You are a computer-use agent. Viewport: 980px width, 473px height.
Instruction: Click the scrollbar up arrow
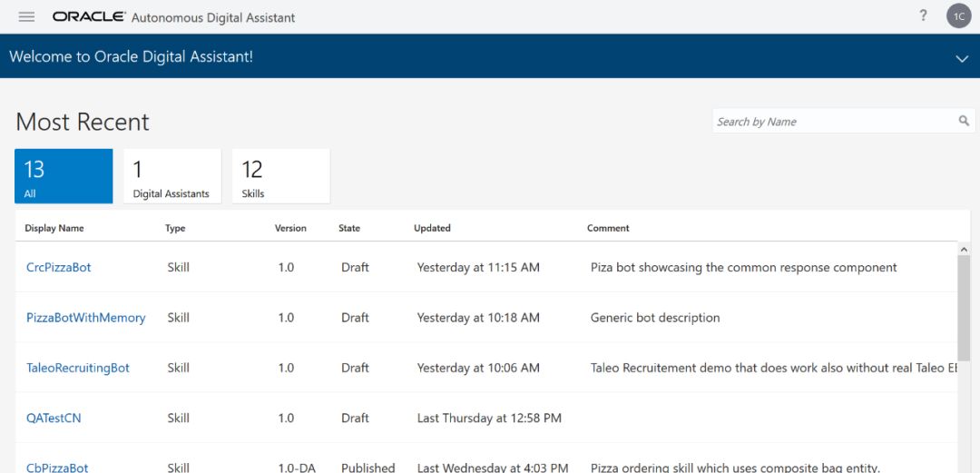[x=964, y=249]
